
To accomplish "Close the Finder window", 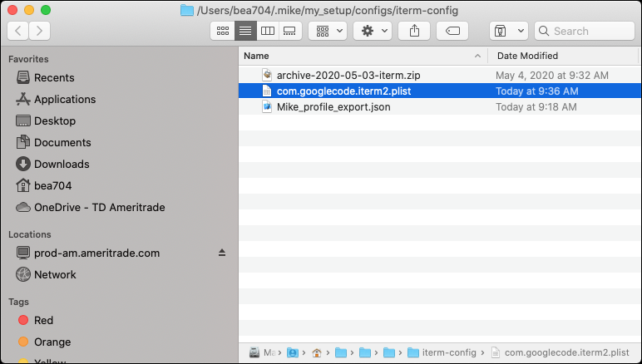I will (12, 10).
